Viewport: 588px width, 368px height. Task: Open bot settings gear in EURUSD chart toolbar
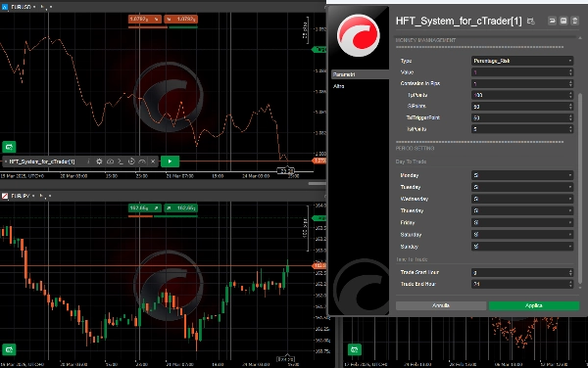click(99, 161)
